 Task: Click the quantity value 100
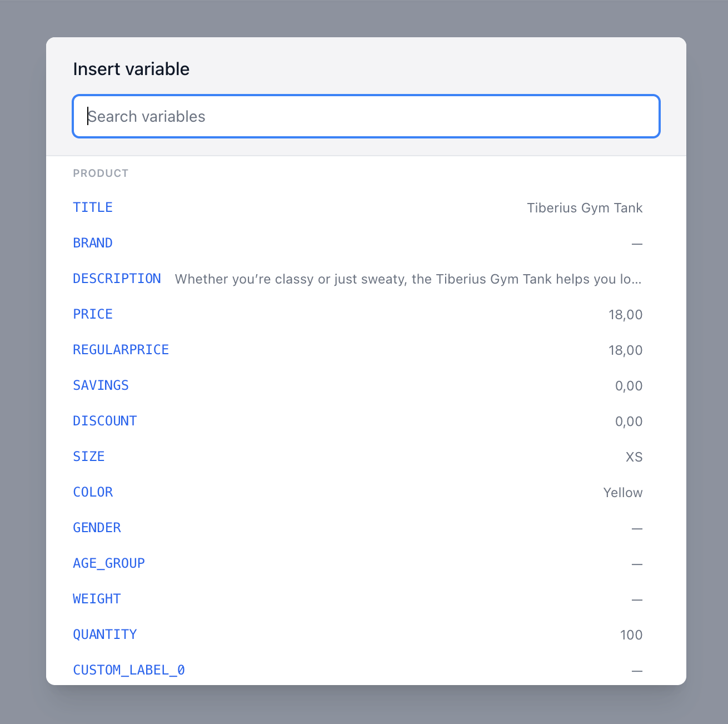point(631,635)
